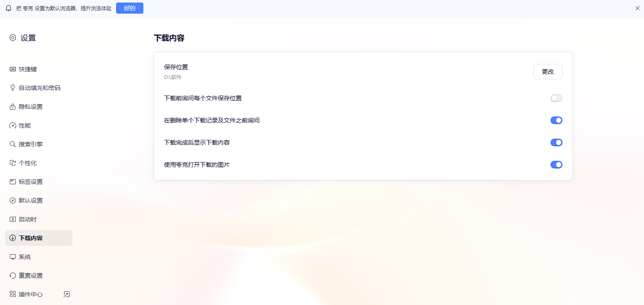Image resolution: width=644 pixels, height=305 pixels.
Task: Click the 下载内容 page heading
Action: coord(169,38)
